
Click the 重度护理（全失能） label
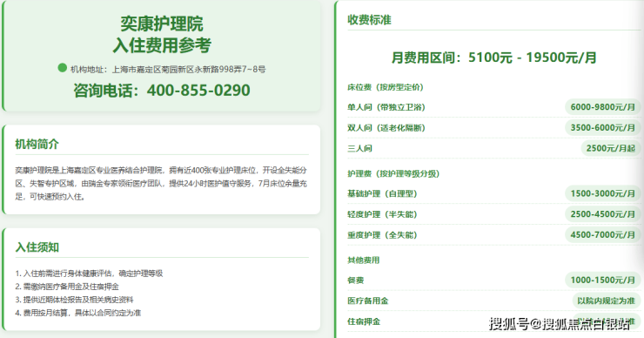pos(382,235)
